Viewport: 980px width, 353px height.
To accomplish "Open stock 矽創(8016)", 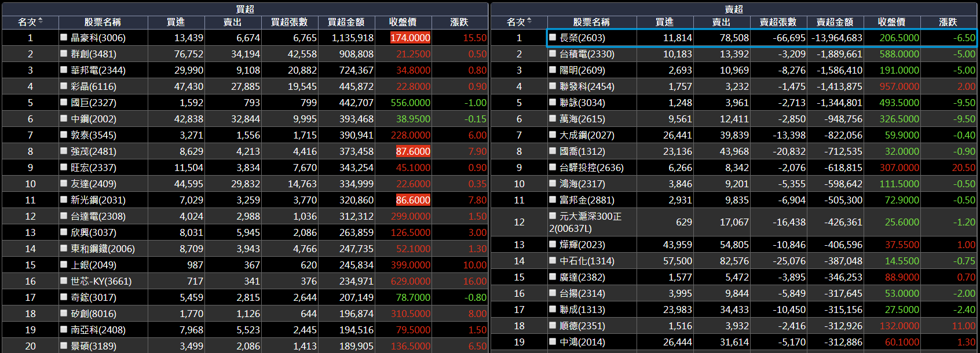I will pos(93,314).
